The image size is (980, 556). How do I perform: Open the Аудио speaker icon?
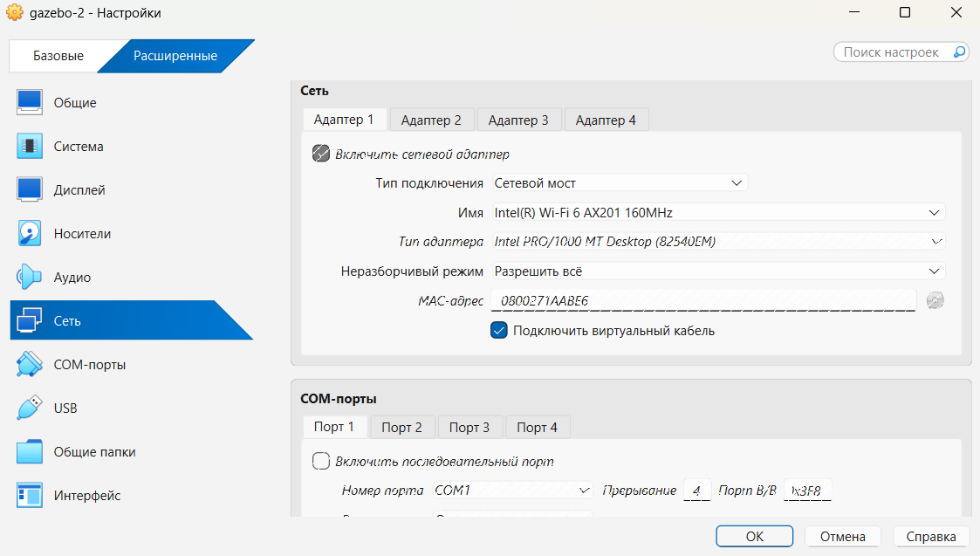[x=30, y=277]
